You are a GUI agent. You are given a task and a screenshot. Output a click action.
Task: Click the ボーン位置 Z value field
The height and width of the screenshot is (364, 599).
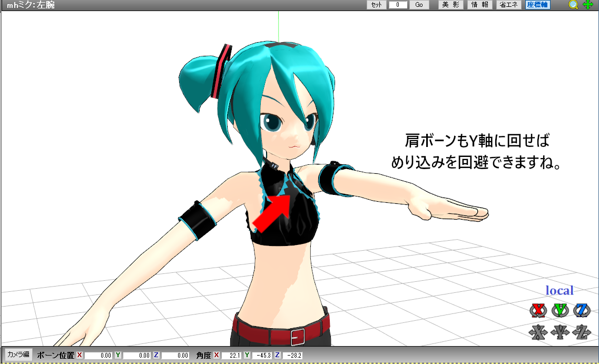click(x=175, y=355)
